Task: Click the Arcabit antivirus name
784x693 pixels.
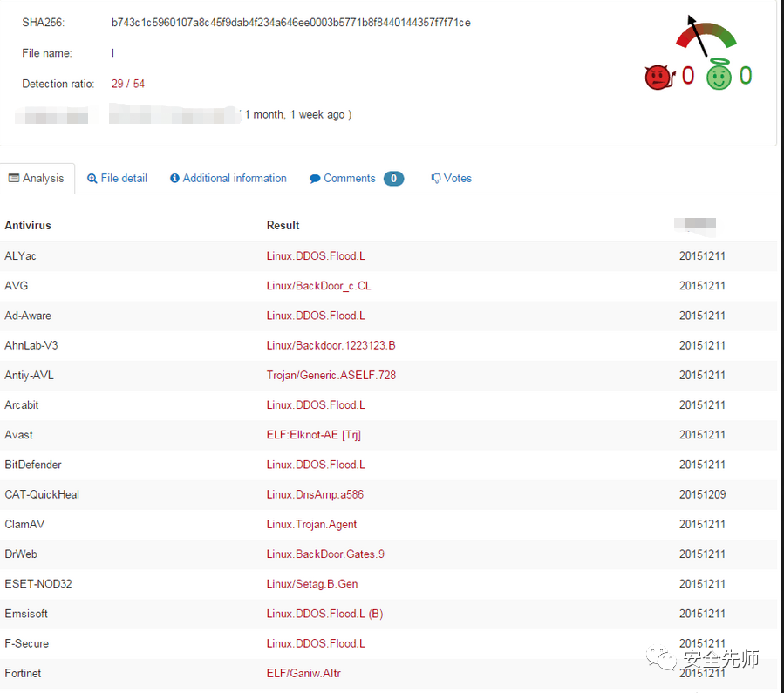Action: click(x=22, y=405)
